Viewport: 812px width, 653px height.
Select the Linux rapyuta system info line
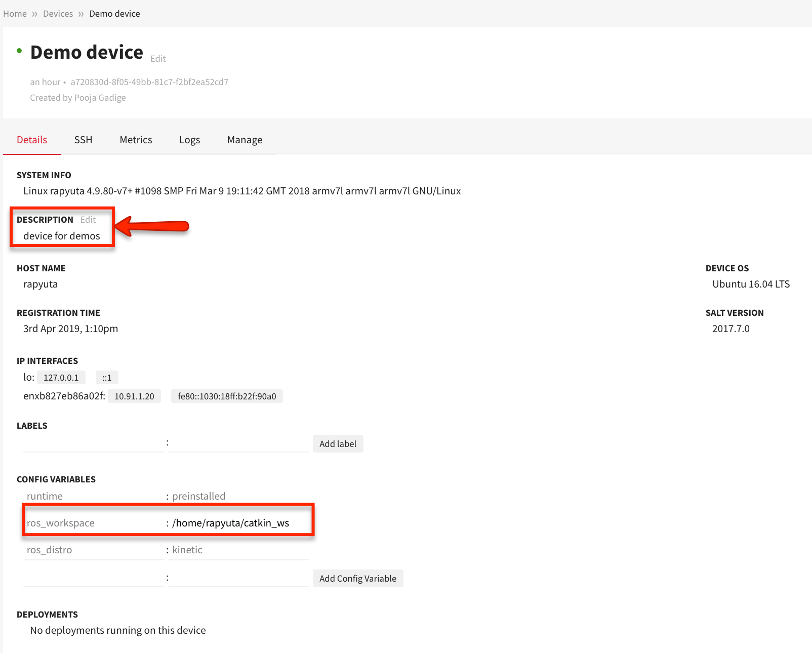pos(242,191)
